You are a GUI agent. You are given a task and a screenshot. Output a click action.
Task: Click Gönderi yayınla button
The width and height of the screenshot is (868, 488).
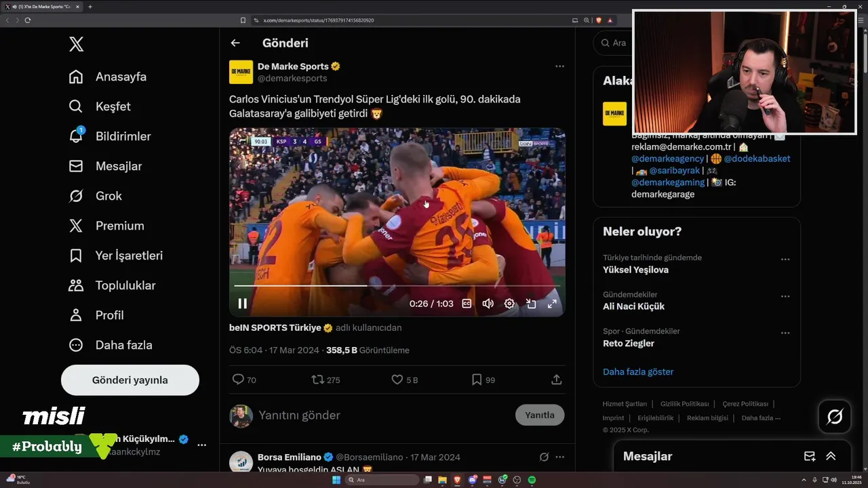click(x=130, y=380)
